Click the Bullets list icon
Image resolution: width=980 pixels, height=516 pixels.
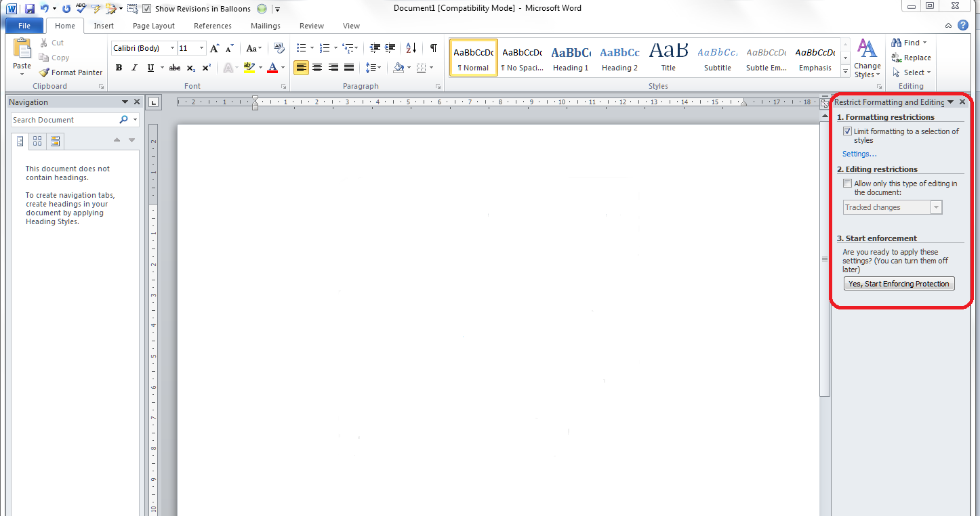302,48
